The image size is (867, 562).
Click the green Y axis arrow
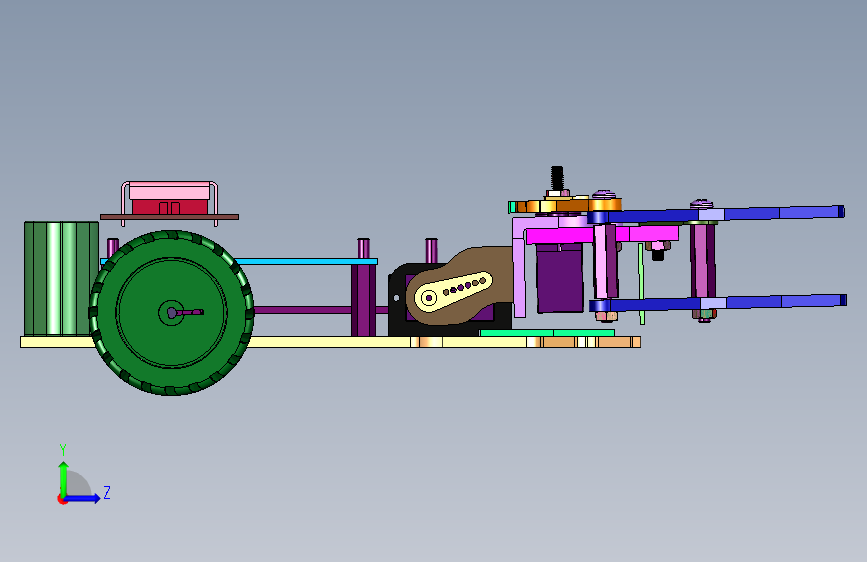pos(64,478)
